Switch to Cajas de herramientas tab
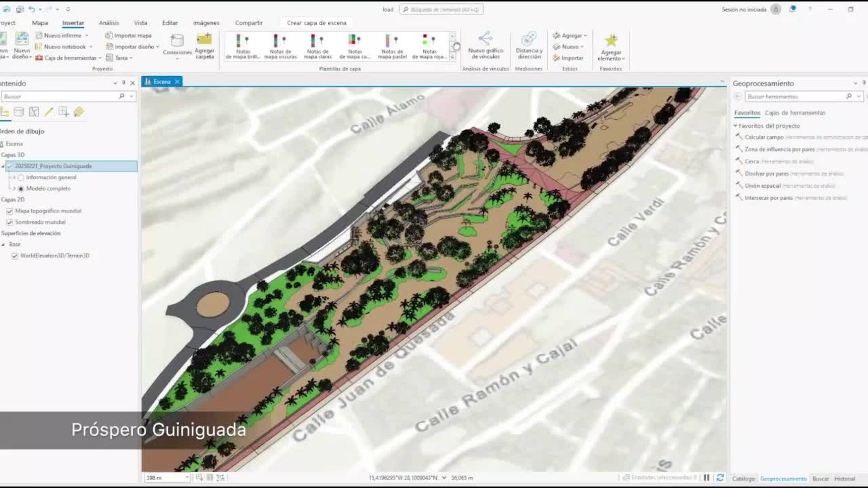 coord(795,113)
